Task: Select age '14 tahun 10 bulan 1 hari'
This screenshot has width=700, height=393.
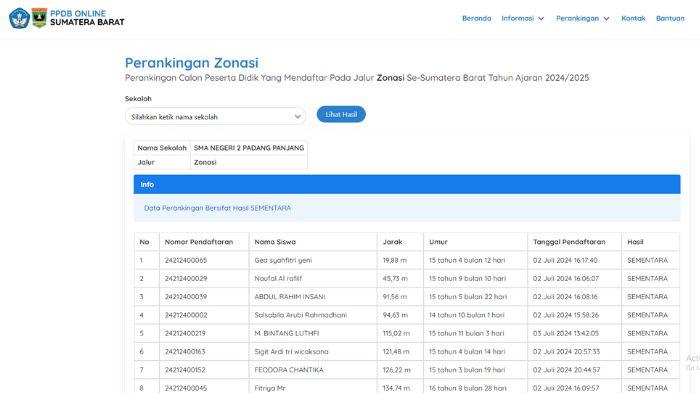Action: click(x=467, y=315)
